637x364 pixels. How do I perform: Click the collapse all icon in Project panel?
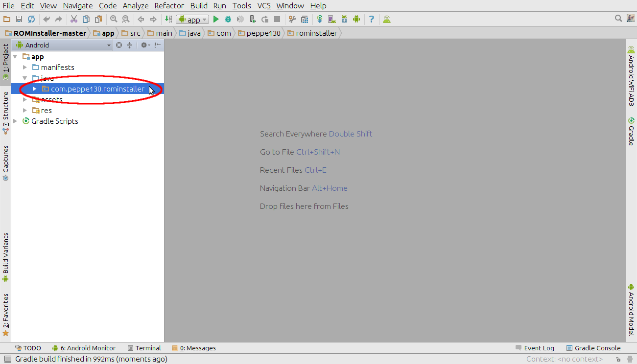tap(130, 45)
